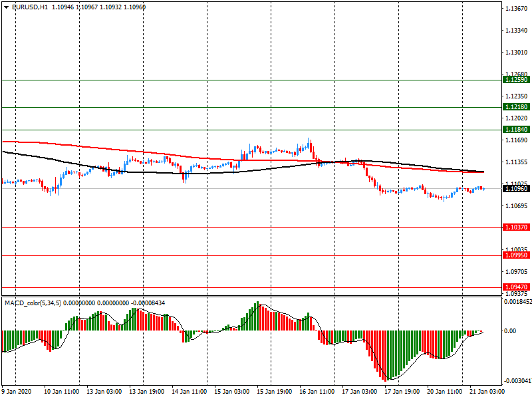The image size is (532, 399).
Task: Select the red 1.09950 support price label
Action: pos(517,255)
